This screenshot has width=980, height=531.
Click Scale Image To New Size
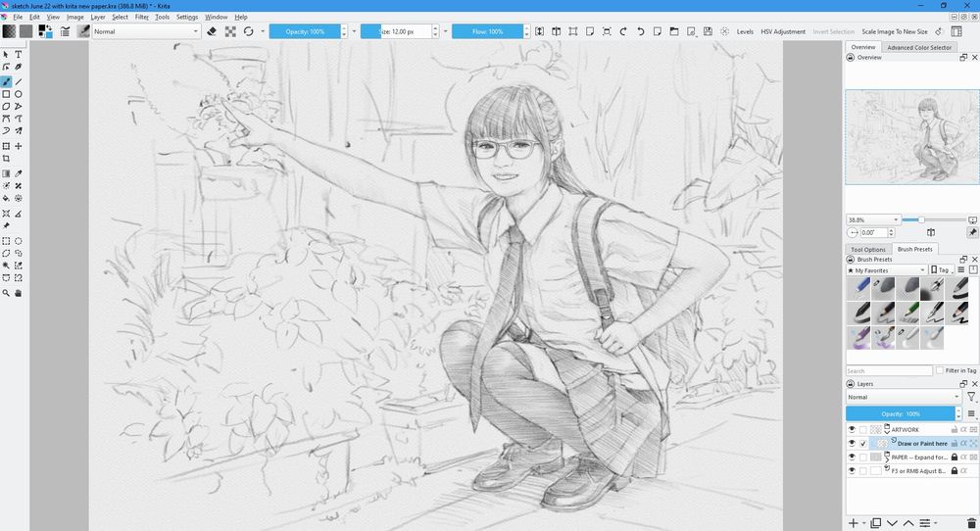pos(895,31)
